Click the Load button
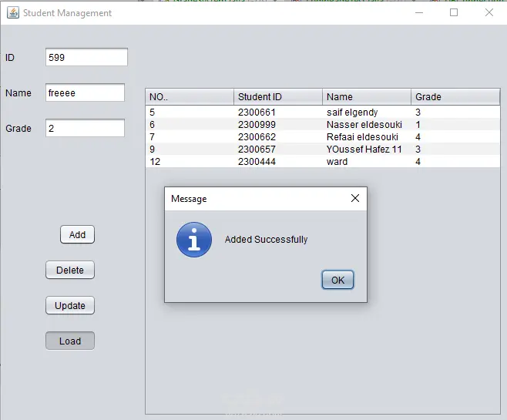The width and height of the screenshot is (507, 420). (70, 341)
